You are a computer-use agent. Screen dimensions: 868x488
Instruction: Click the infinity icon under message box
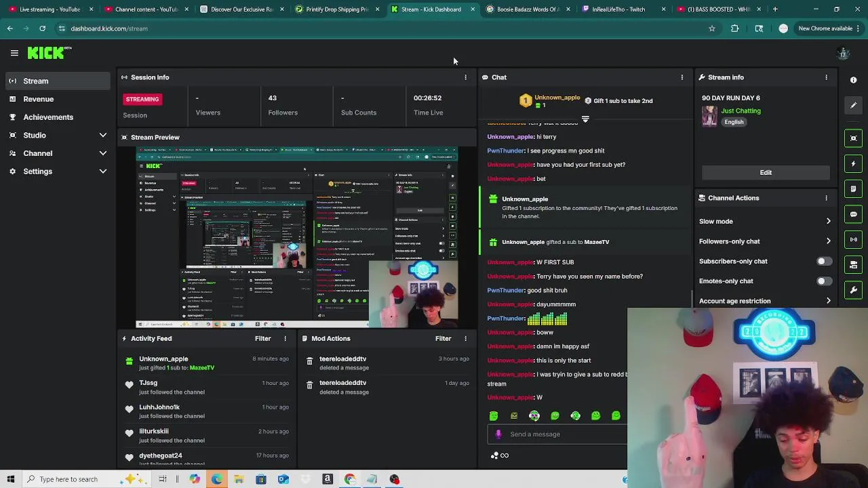[x=505, y=455]
